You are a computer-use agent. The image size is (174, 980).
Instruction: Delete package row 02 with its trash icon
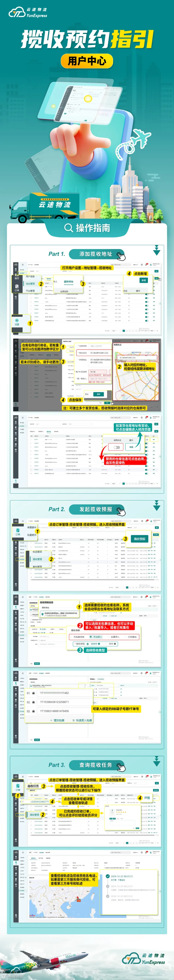coord(34,702)
